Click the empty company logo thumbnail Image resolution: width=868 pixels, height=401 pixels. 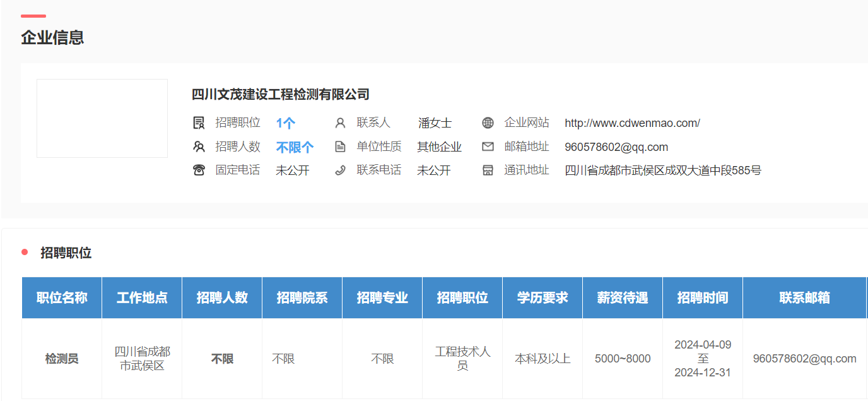tap(102, 118)
